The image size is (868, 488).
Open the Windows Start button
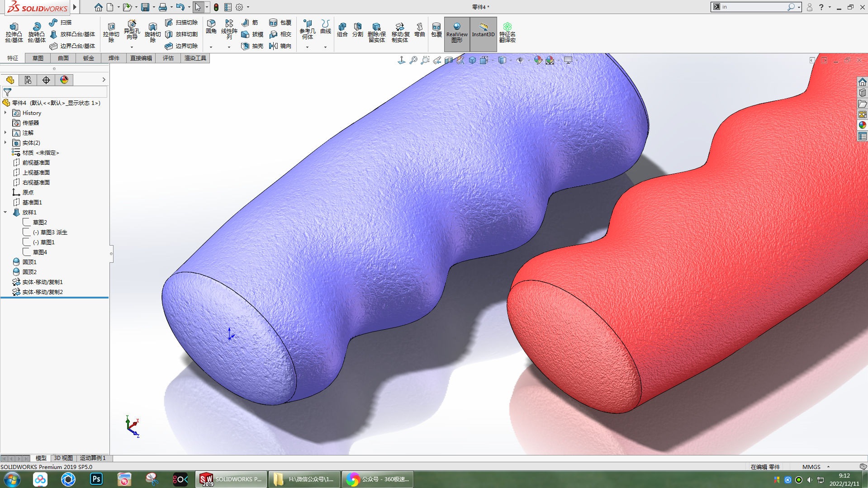point(12,479)
